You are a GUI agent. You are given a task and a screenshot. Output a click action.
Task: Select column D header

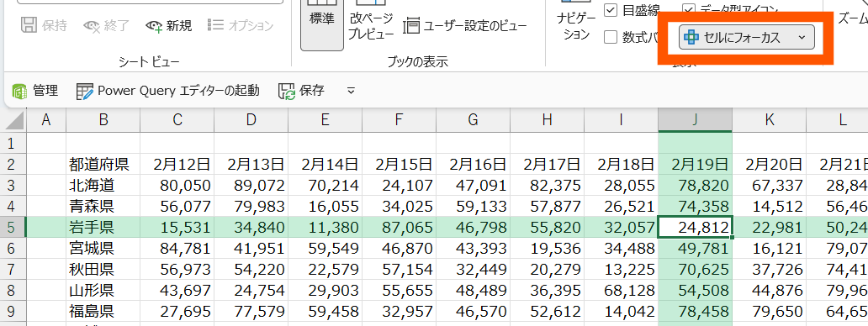point(251,120)
